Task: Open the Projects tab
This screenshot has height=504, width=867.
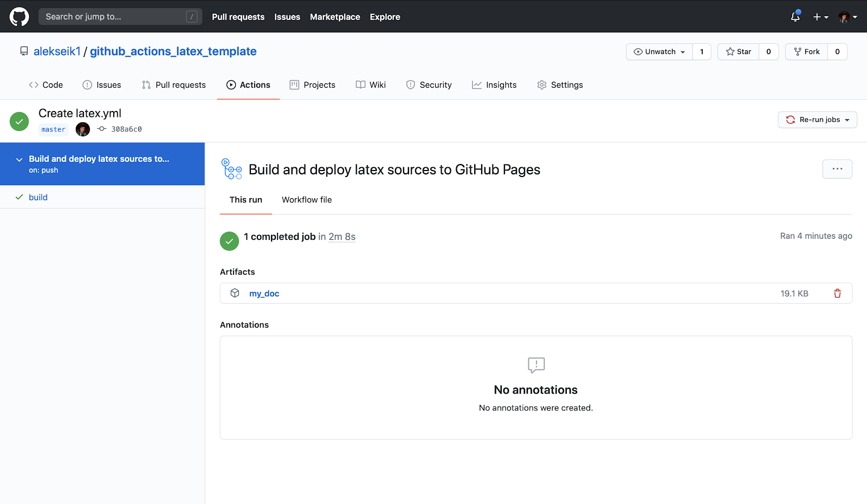Action: point(313,85)
